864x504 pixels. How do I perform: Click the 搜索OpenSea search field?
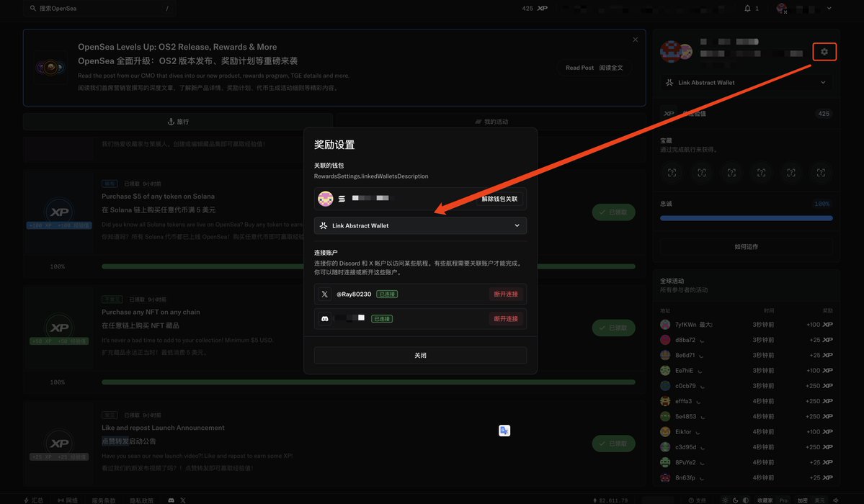[x=99, y=8]
